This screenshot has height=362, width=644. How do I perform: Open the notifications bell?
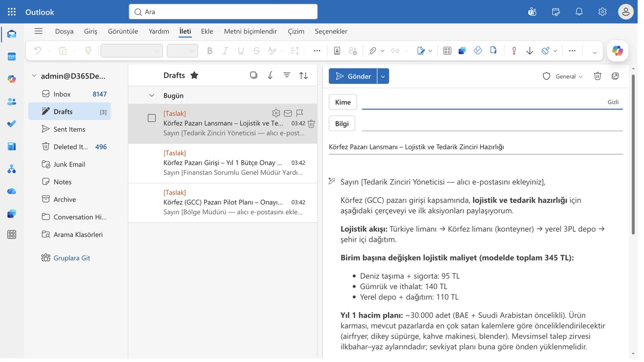[579, 12]
